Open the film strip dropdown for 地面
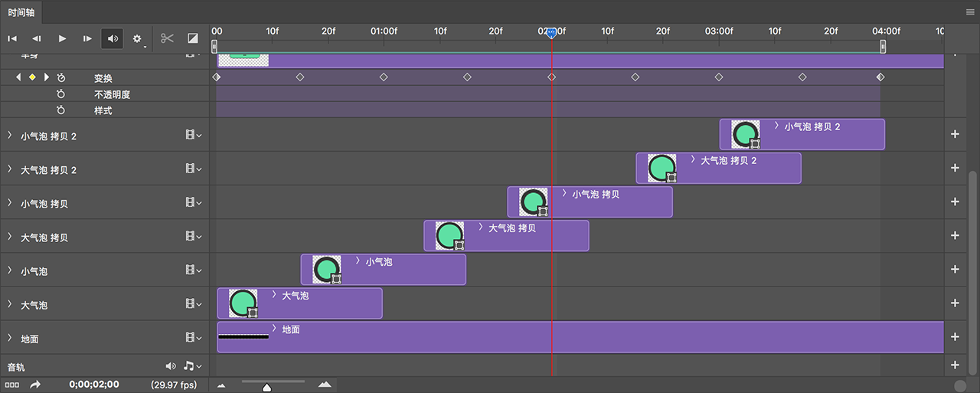Image resolution: width=980 pixels, height=393 pixels. (193, 338)
